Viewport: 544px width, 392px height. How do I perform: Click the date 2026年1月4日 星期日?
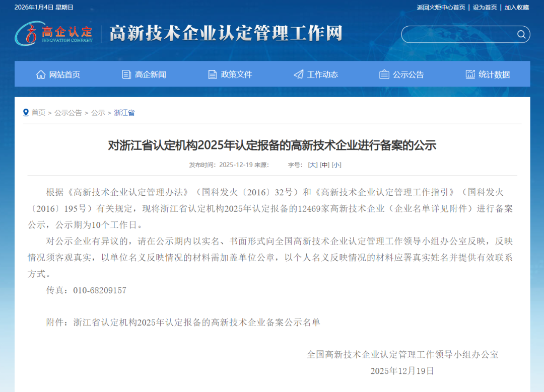point(44,7)
